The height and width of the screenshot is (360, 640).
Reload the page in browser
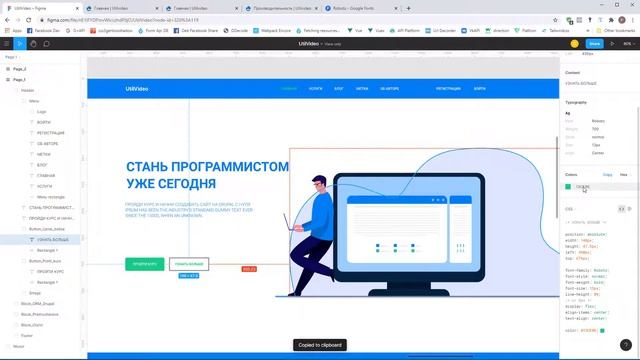[x=29, y=20]
